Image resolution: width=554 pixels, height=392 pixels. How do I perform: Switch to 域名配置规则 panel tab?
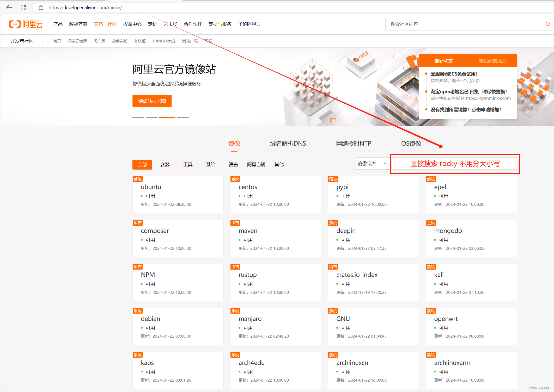(x=492, y=61)
